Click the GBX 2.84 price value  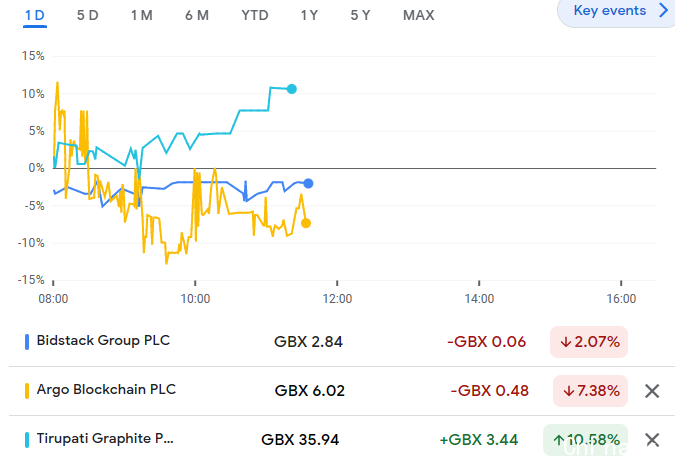click(x=308, y=342)
